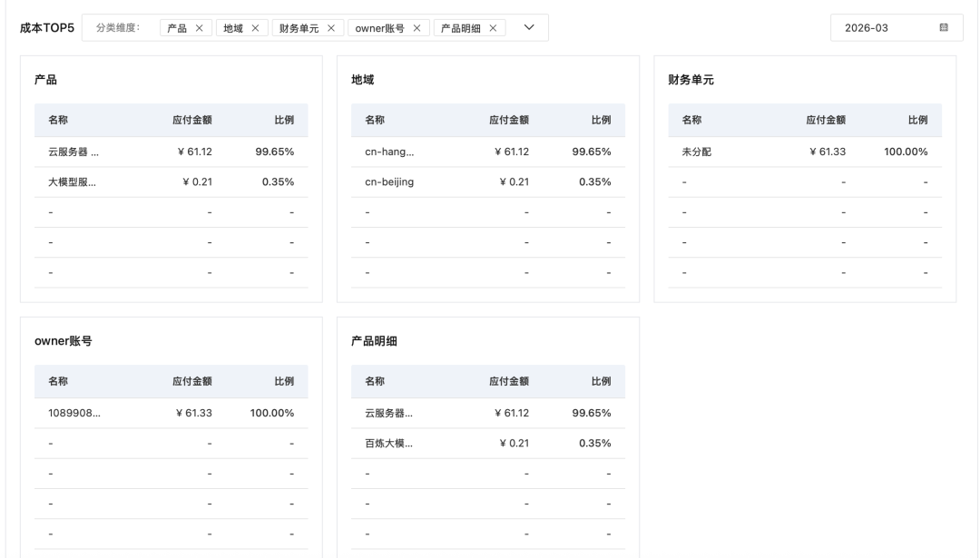Click the cn-beijing region name
This screenshot has width=980, height=558.
pos(389,181)
